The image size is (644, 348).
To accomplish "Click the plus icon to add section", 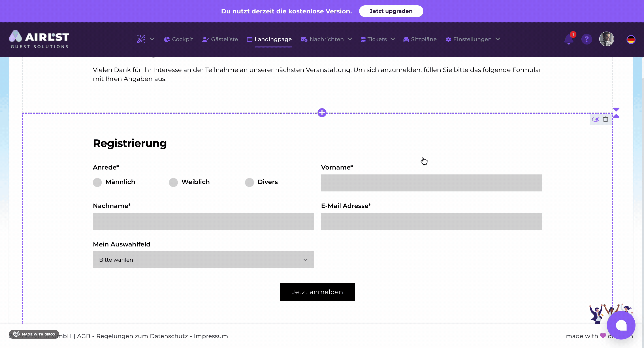I will point(322,113).
